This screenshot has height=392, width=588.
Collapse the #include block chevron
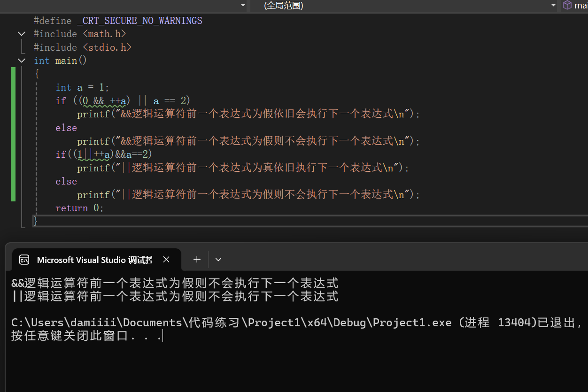[21, 34]
